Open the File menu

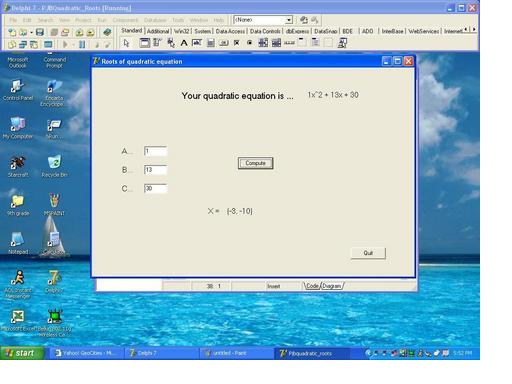click(13, 20)
